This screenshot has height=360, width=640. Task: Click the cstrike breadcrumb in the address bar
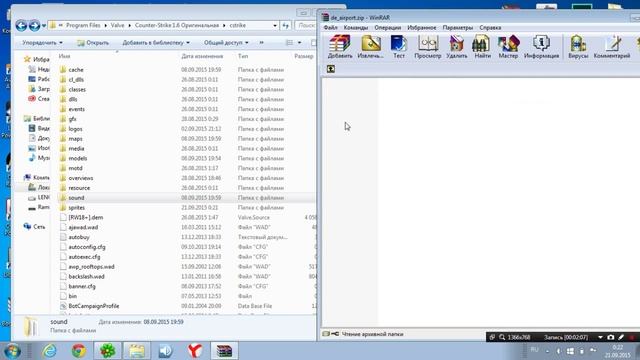(x=238, y=25)
